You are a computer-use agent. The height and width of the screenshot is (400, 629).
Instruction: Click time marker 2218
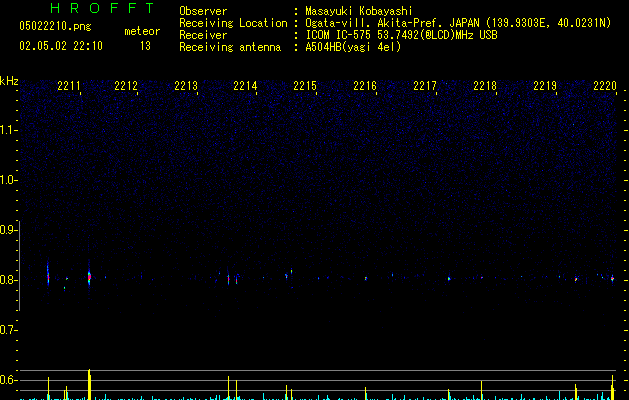point(485,86)
